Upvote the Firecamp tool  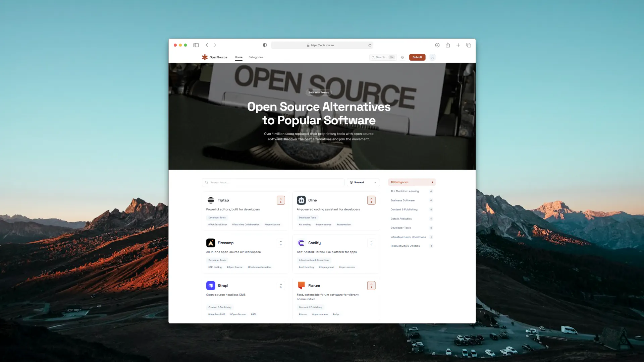pos(281,243)
